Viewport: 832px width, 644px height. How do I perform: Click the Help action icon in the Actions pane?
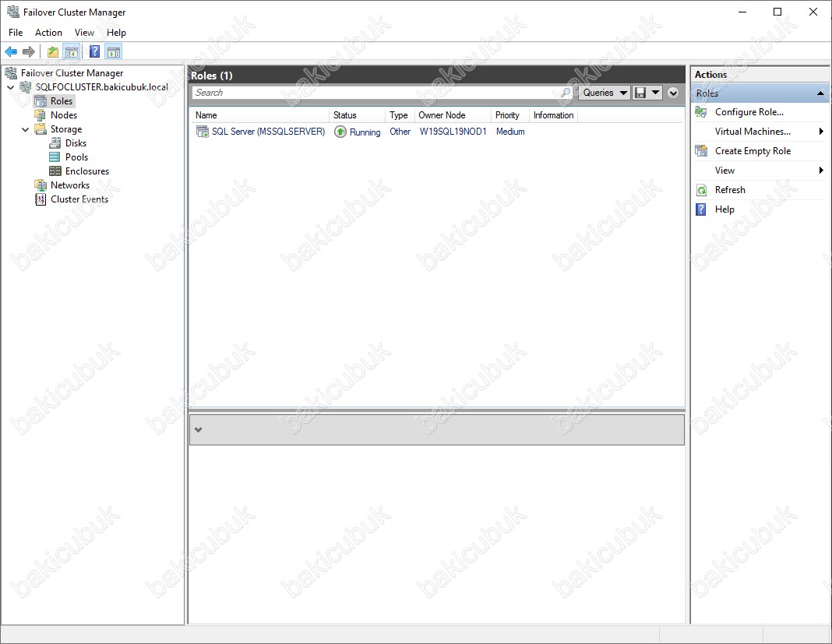tap(701, 209)
